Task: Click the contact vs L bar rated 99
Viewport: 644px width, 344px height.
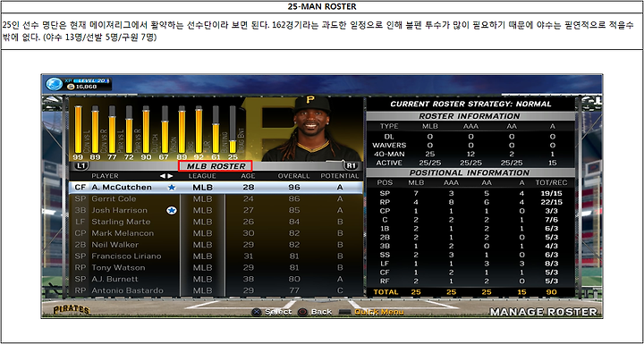Action: tap(78, 130)
